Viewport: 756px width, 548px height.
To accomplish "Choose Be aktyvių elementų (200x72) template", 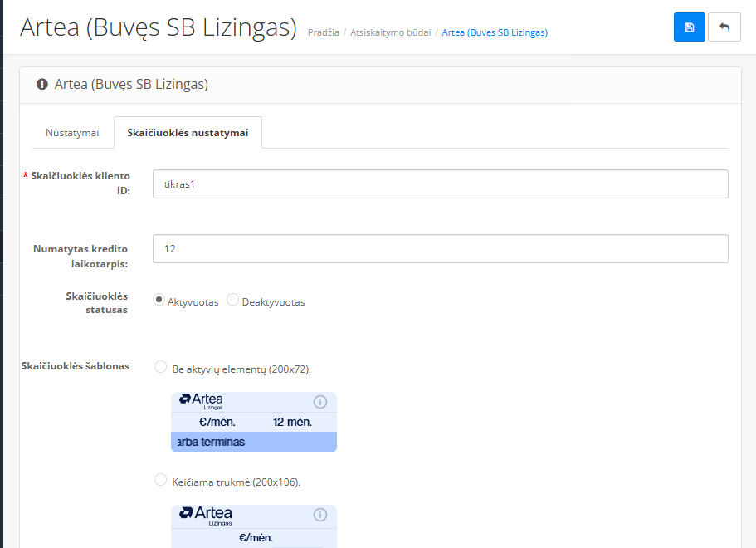I will 161,367.
